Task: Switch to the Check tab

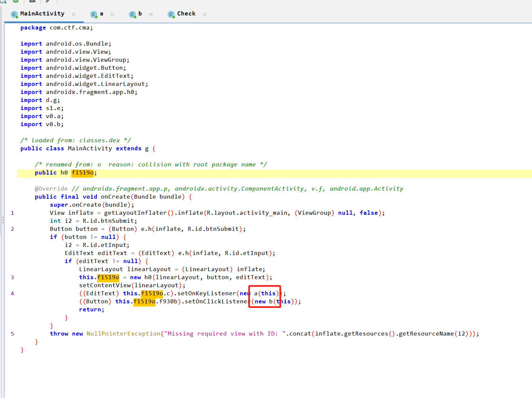Action: [186, 14]
